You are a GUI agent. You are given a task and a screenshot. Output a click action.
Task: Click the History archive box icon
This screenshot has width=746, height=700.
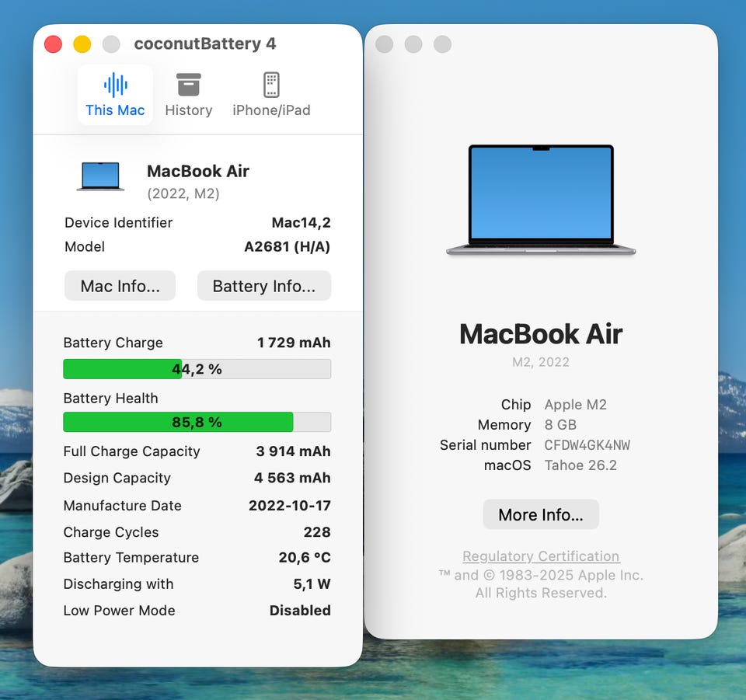tap(188, 85)
